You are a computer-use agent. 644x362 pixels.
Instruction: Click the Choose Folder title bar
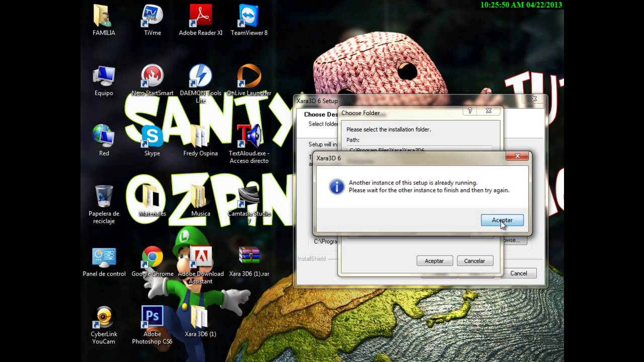(401, 113)
